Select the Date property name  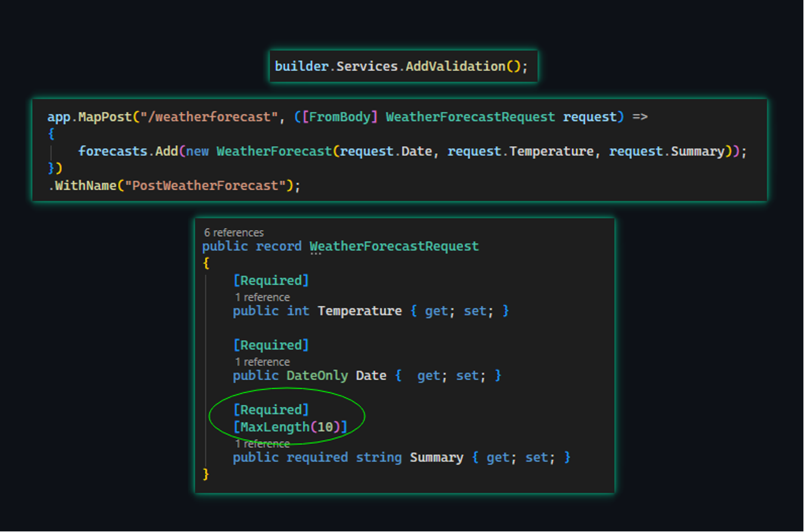tap(370, 375)
